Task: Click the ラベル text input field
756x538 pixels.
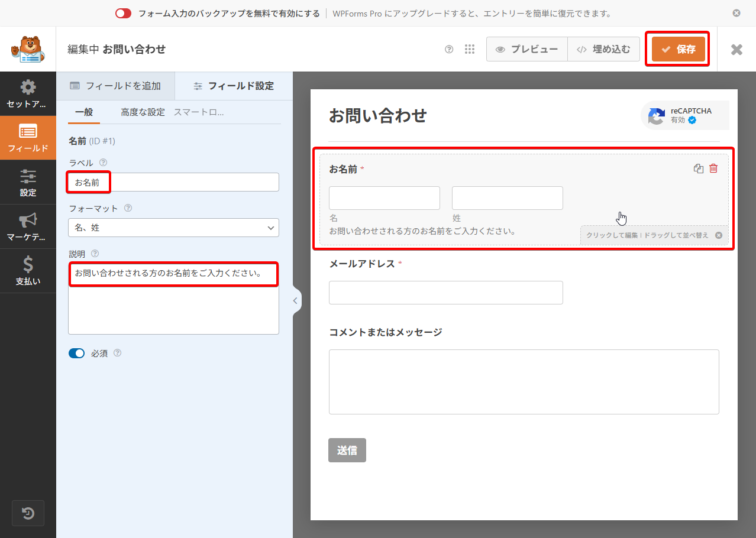Action: point(189,182)
